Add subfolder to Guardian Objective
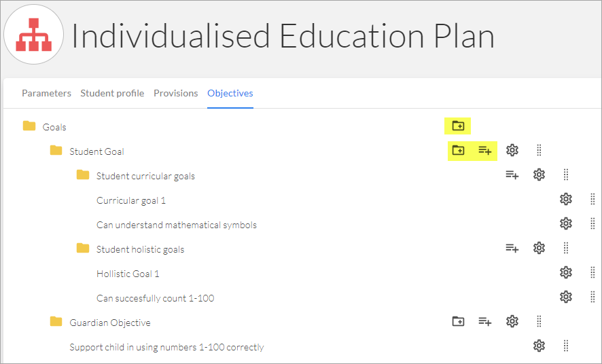This screenshot has height=364, width=602. coord(458,321)
